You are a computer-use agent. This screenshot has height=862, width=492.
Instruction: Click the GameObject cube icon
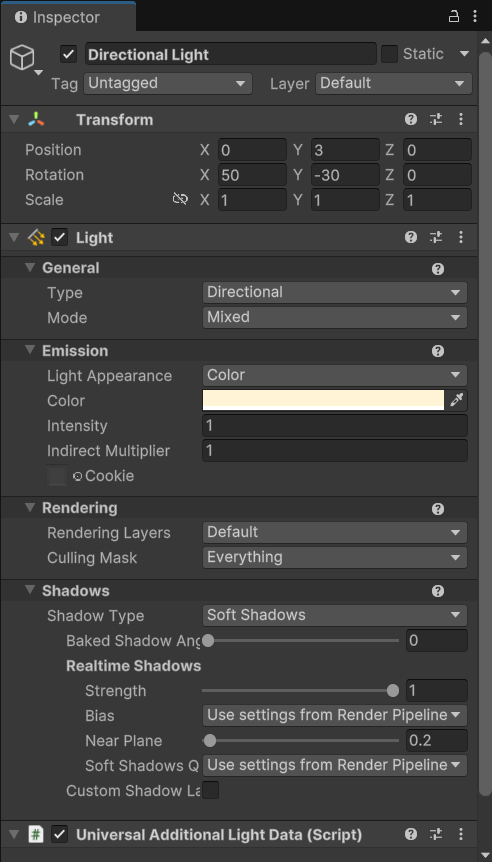coord(22,57)
